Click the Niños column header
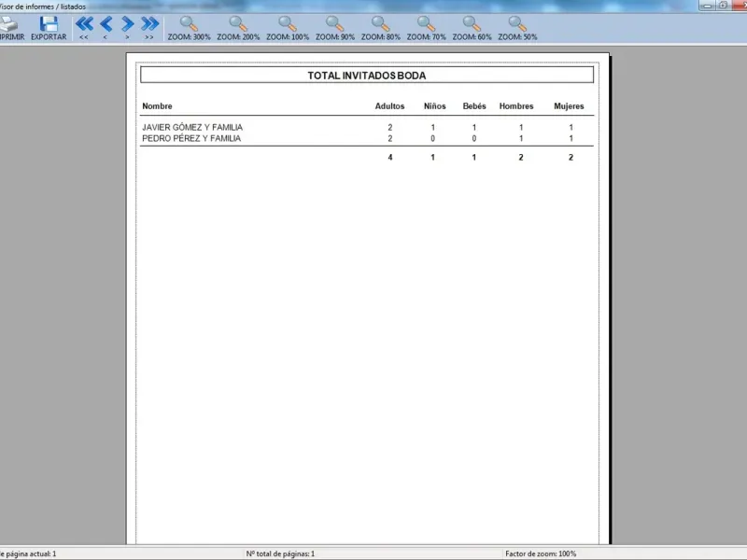This screenshot has width=747, height=560. point(435,106)
